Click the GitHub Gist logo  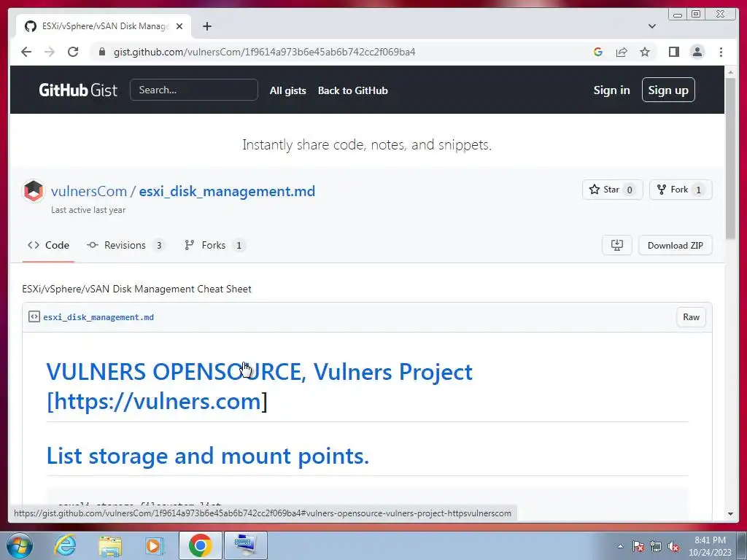(78, 90)
